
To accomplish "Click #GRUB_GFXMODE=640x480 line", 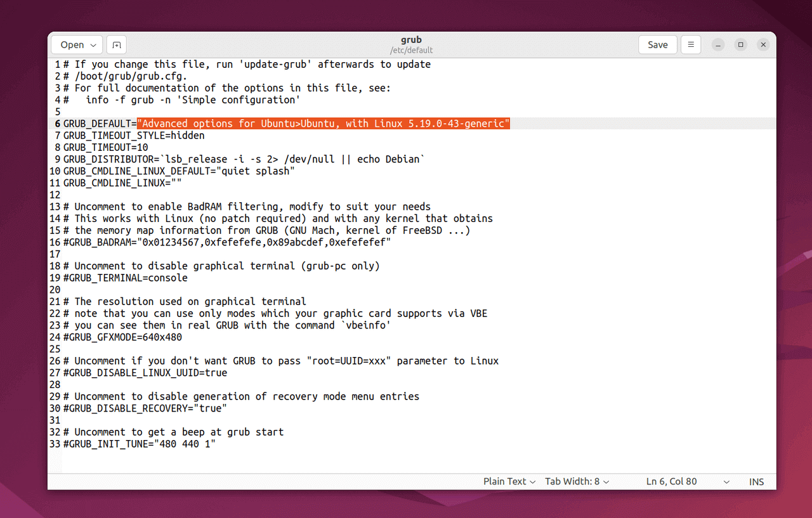I will coord(122,337).
